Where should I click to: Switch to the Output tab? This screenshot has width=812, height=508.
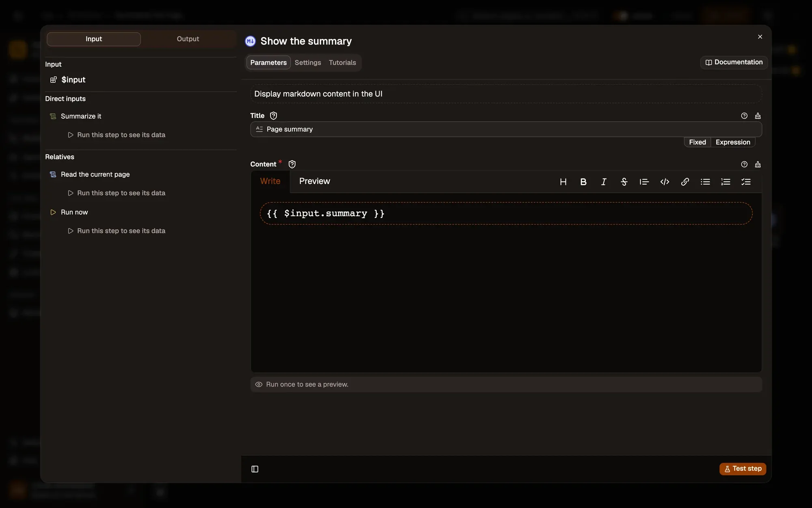click(x=188, y=39)
